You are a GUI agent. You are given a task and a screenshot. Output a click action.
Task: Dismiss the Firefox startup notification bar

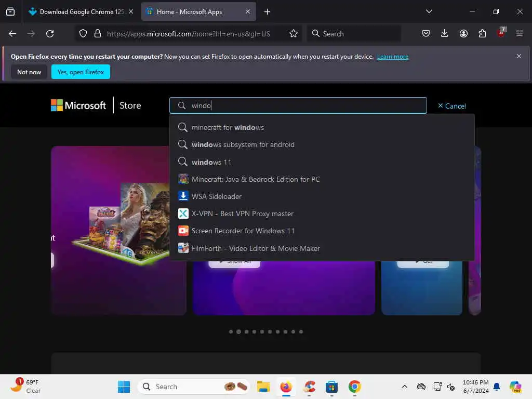[519, 56]
